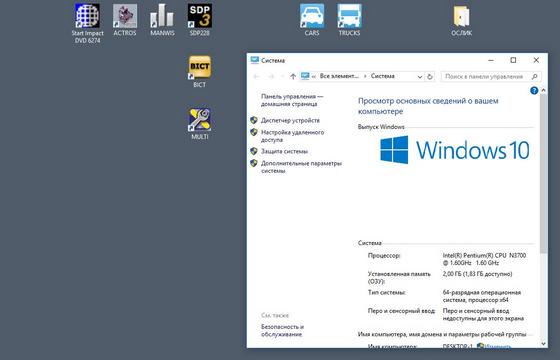The height and width of the screenshot is (360, 560).
Task: Expand the address bar history dropdown
Action: coord(420,76)
